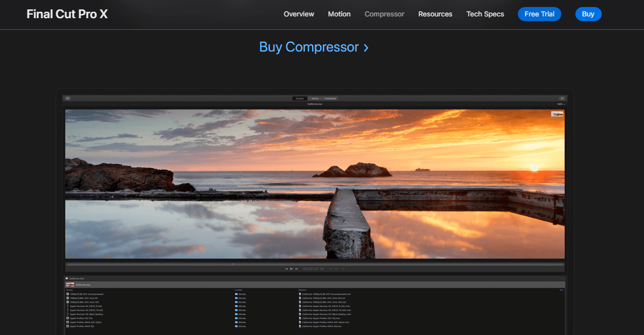Screen dimensions: 644x335
Task: Select the California.mov job header row
Action: (x=314, y=285)
